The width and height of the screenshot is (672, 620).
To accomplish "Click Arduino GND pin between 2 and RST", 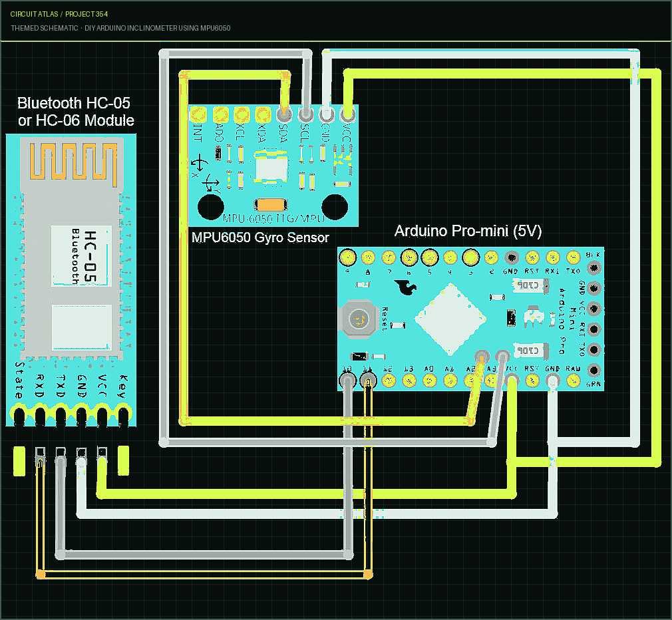I will pyautogui.click(x=511, y=257).
